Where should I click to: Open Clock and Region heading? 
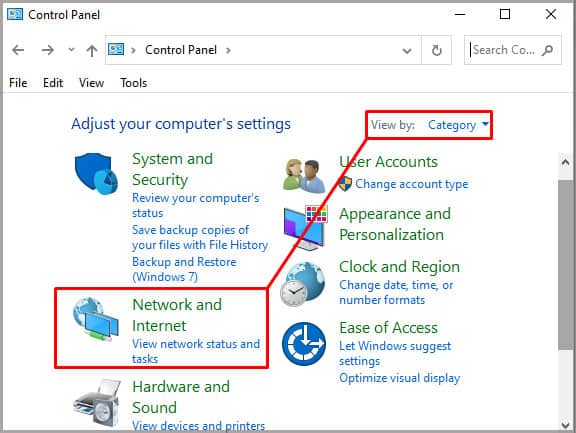point(399,267)
